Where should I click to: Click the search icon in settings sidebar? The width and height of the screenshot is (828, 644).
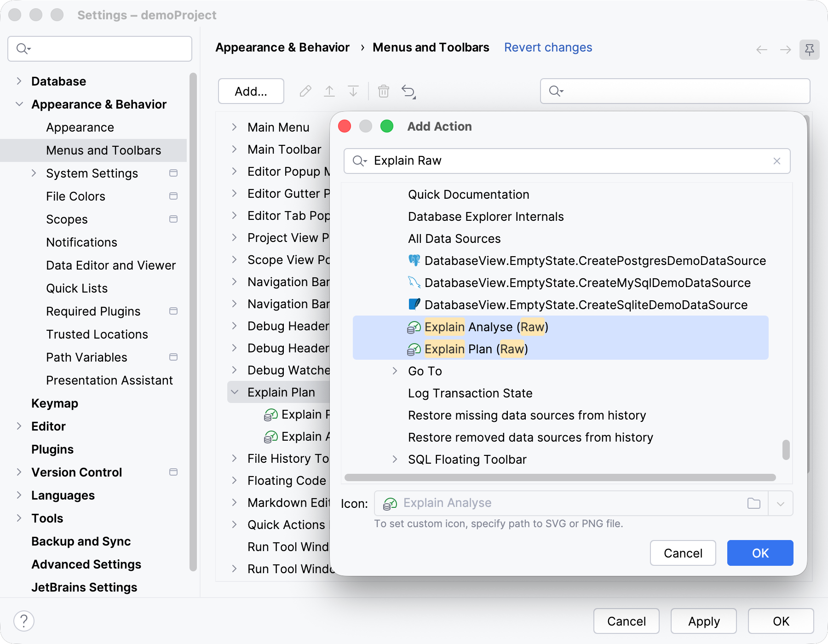[23, 49]
